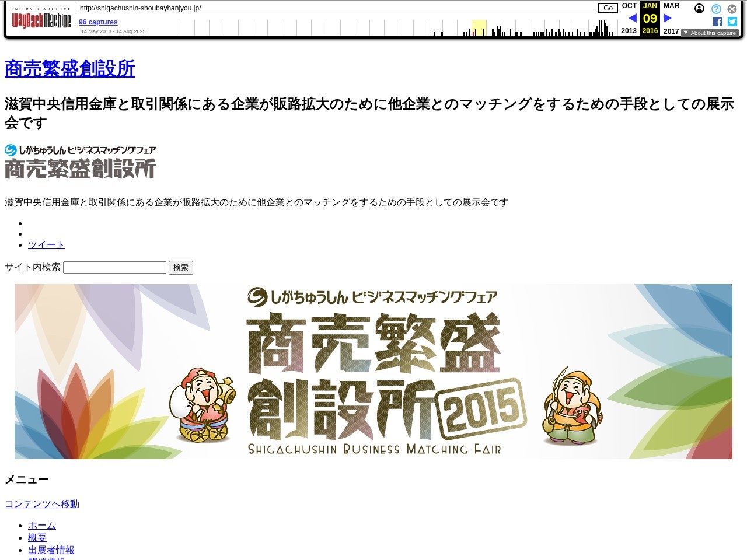Jump to OCT 2013 capture
The width and height of the screenshot is (747, 560).
[x=629, y=6]
